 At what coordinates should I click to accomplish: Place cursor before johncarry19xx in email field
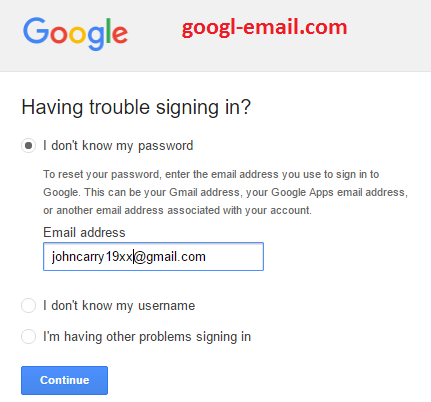(51, 257)
